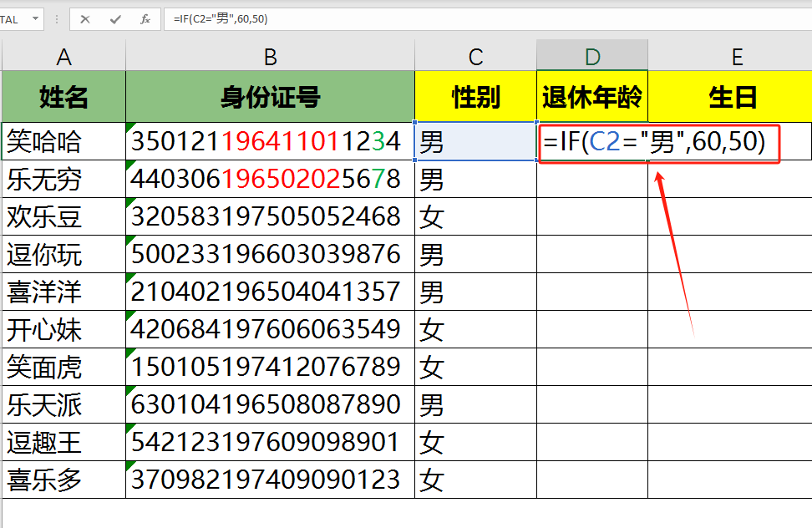Click the 退休年龄 header cell

(592, 97)
